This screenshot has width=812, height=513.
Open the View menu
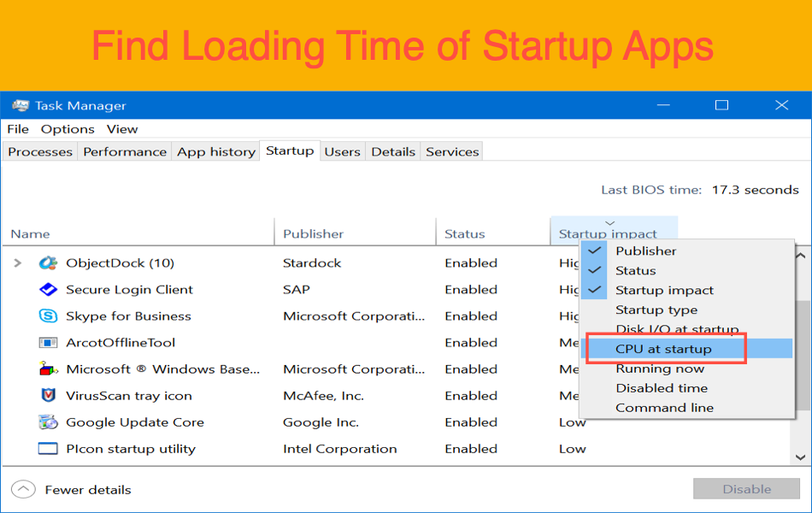pos(122,129)
